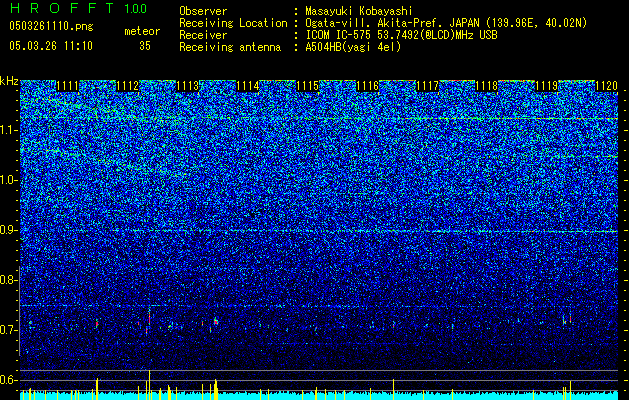
Task: Click the meteor count value 35
Action: tap(145, 46)
